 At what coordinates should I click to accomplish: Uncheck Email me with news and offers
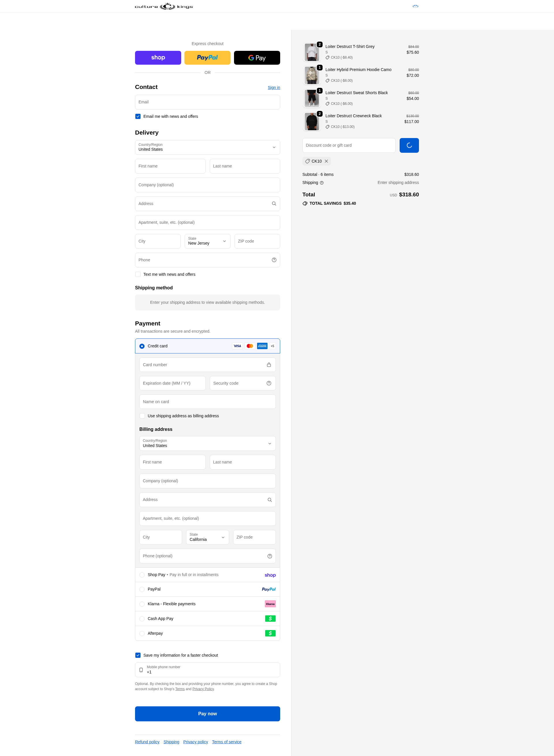pos(138,116)
